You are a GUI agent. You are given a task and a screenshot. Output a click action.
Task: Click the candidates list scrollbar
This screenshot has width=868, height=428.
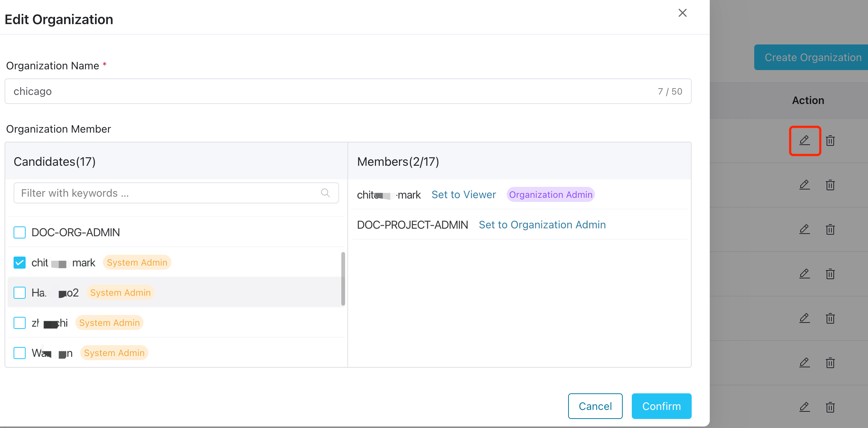pyautogui.click(x=343, y=279)
